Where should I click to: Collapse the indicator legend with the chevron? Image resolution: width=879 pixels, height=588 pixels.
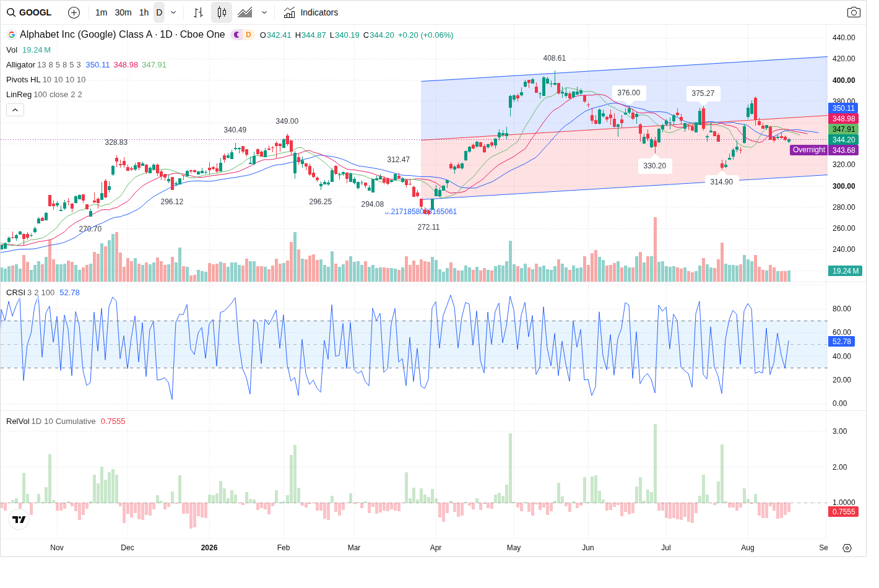point(15,110)
